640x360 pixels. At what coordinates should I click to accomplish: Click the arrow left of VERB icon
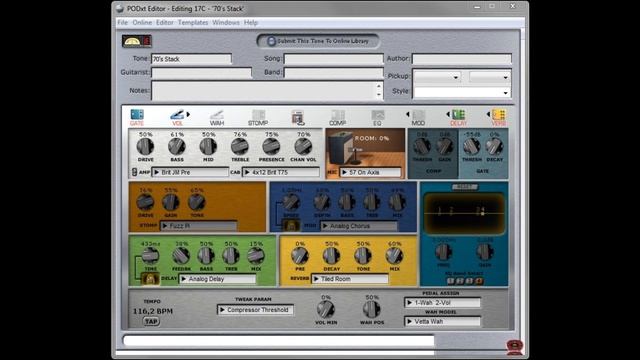tap(488, 114)
